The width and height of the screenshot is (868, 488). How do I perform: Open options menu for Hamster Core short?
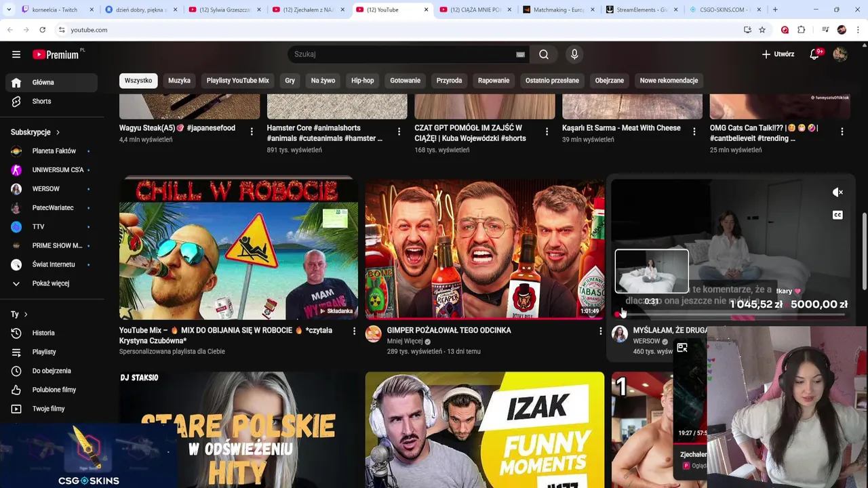[x=399, y=131]
